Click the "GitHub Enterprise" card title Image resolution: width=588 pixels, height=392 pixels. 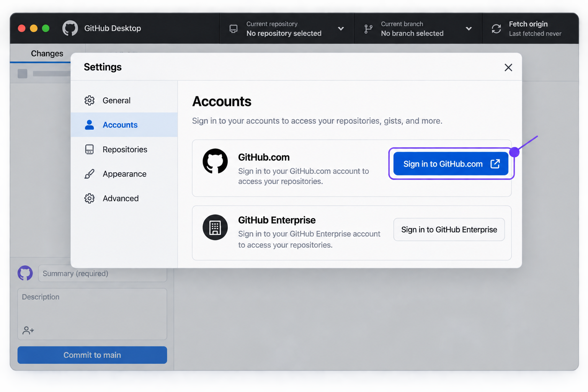pyautogui.click(x=277, y=220)
